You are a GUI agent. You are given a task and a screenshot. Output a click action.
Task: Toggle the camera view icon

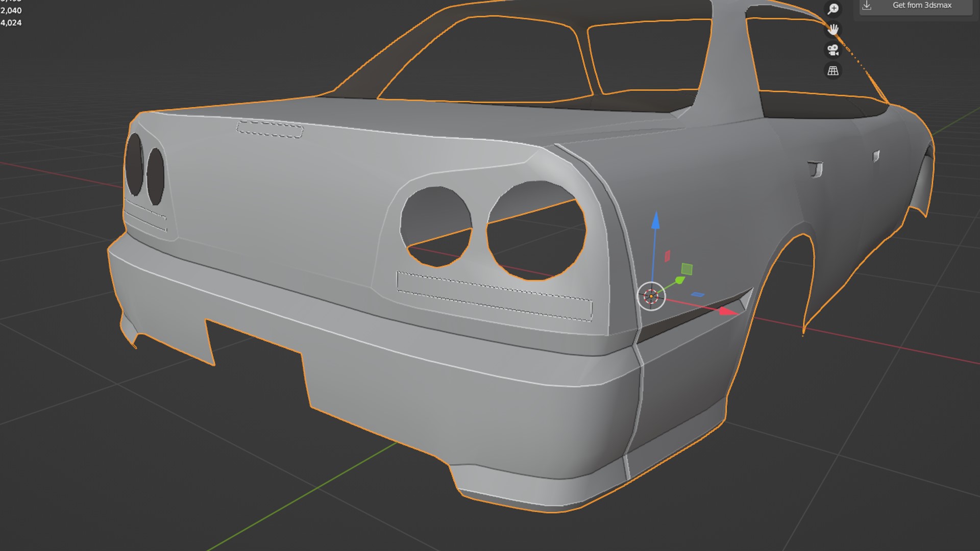833,50
